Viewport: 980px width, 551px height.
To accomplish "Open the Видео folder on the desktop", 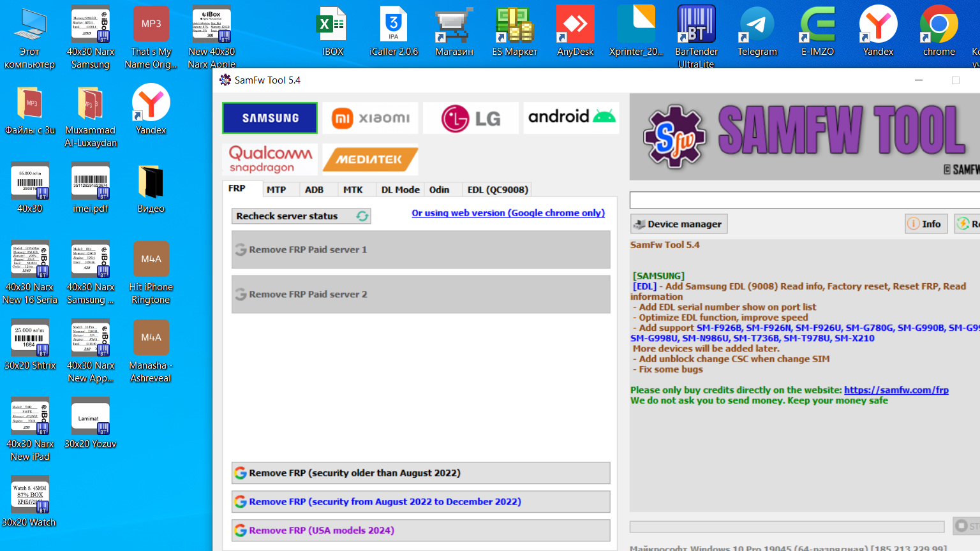I will point(151,189).
